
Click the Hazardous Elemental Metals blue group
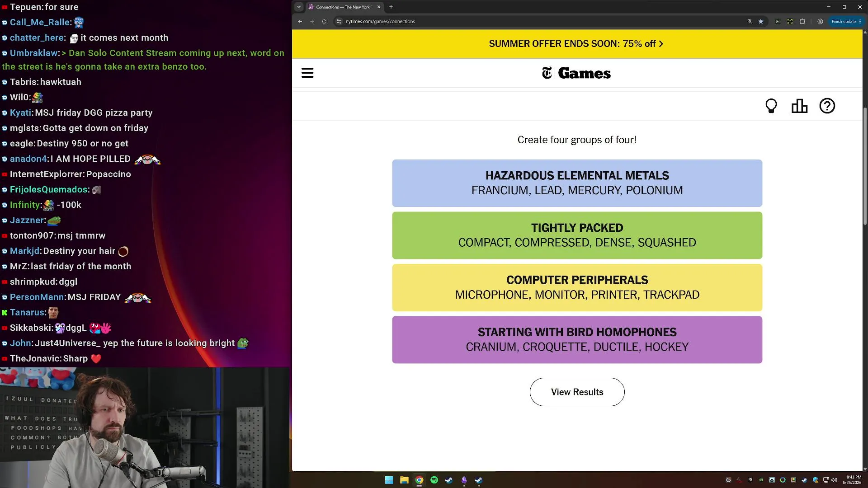coord(577,183)
